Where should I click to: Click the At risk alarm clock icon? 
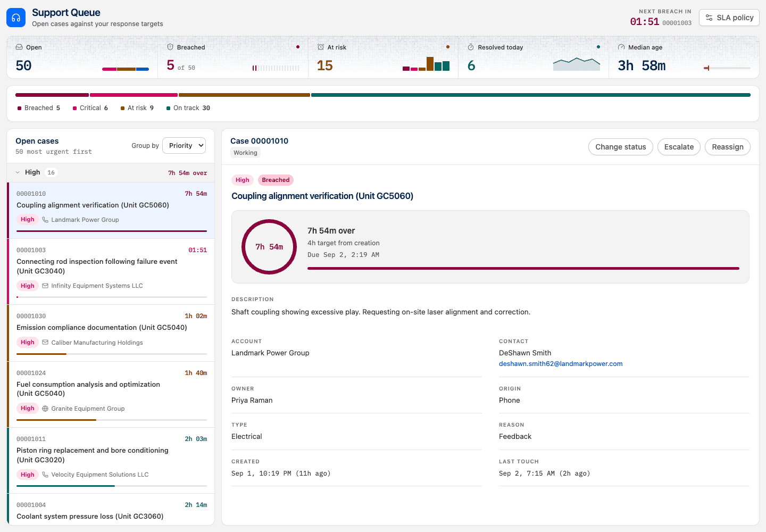[321, 47]
